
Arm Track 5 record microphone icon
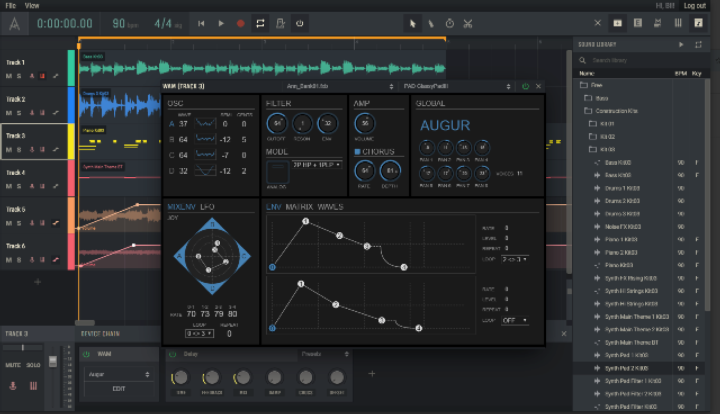tap(32, 223)
